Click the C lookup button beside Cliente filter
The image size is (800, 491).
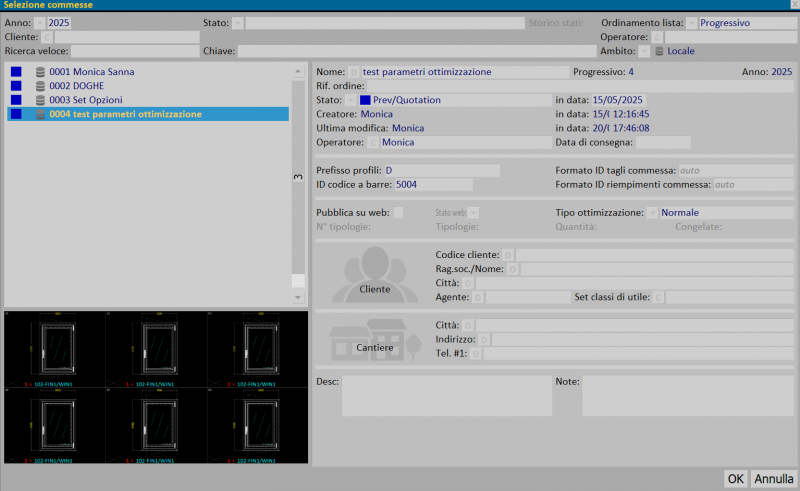coord(47,37)
